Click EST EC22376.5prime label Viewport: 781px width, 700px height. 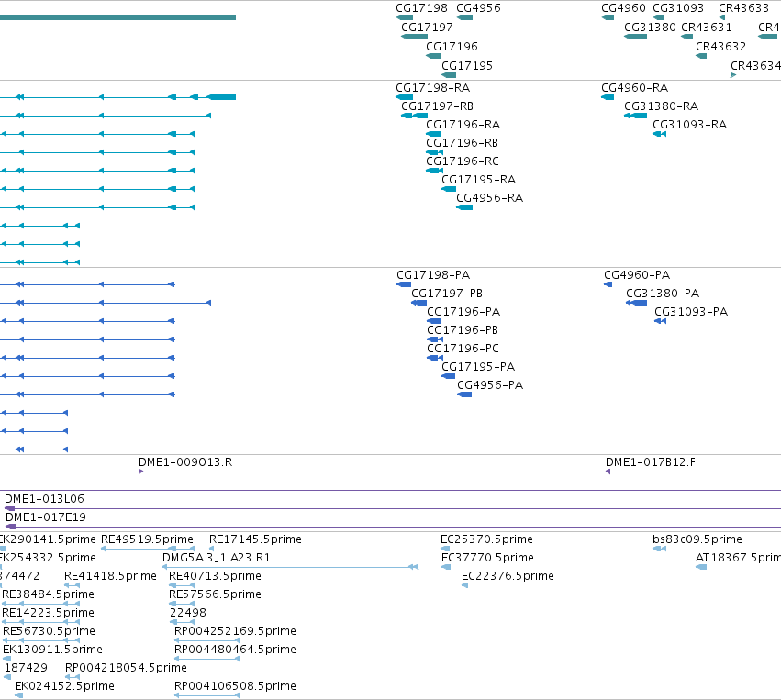coord(508,576)
